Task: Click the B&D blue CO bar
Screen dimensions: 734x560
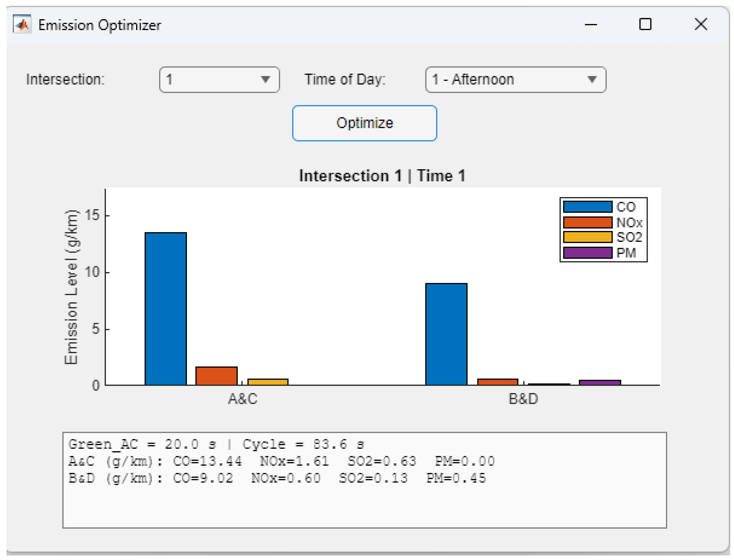Action: [446, 334]
